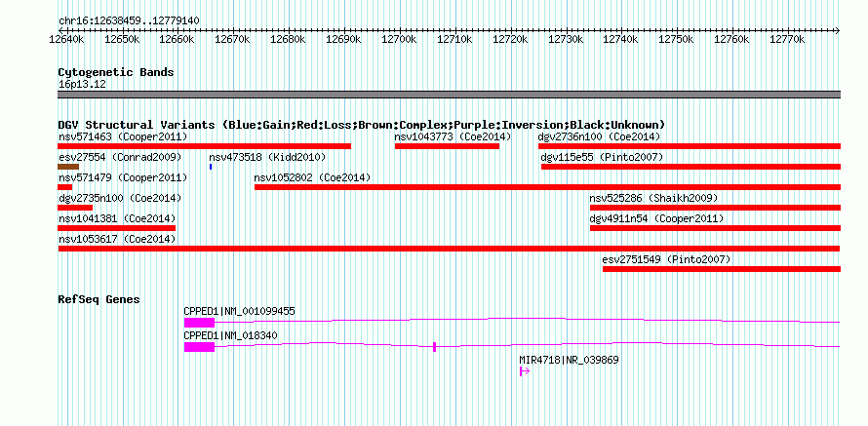Click the ruler's right end arrow
Screen dimensions: 868x426
838,30
